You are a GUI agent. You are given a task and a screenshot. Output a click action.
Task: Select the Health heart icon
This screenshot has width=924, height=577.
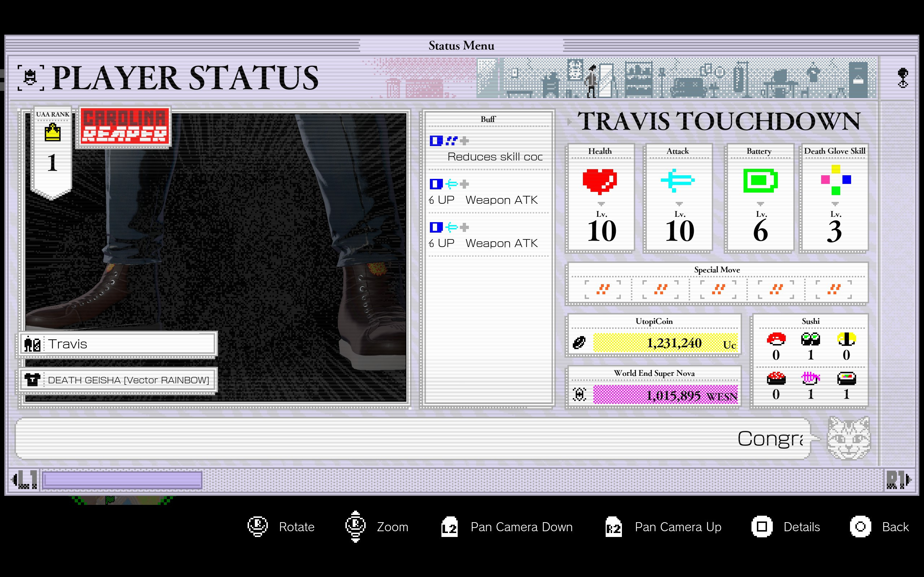point(600,182)
